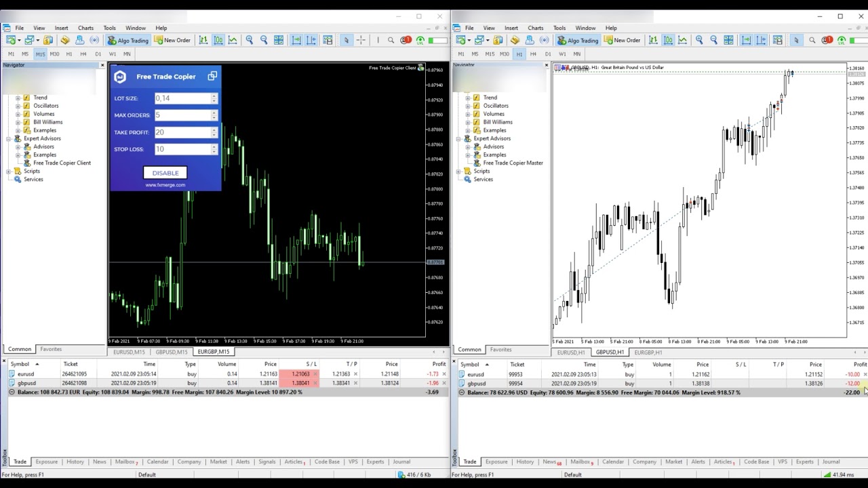Click account notification icon in right toolbar
This screenshot has height=488, width=868.
click(x=827, y=40)
